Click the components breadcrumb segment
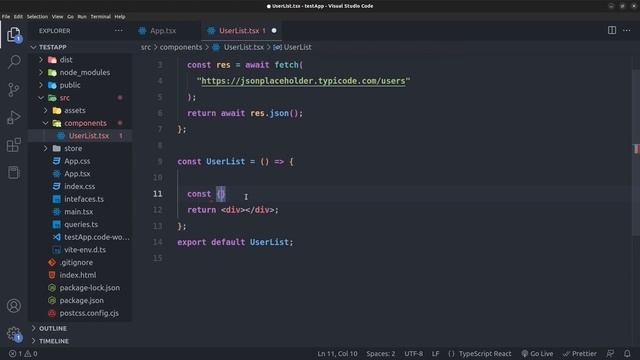This screenshot has width=640, height=360. coord(181,47)
